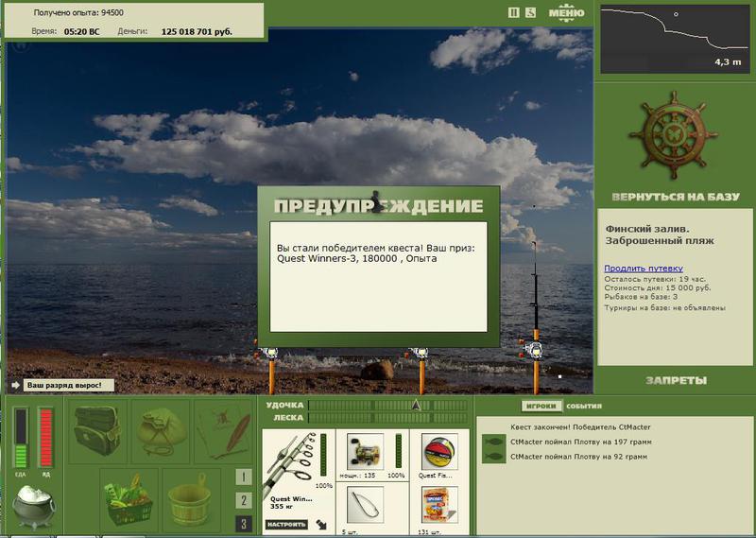Click the right fishing rod on the beach

[535, 319]
